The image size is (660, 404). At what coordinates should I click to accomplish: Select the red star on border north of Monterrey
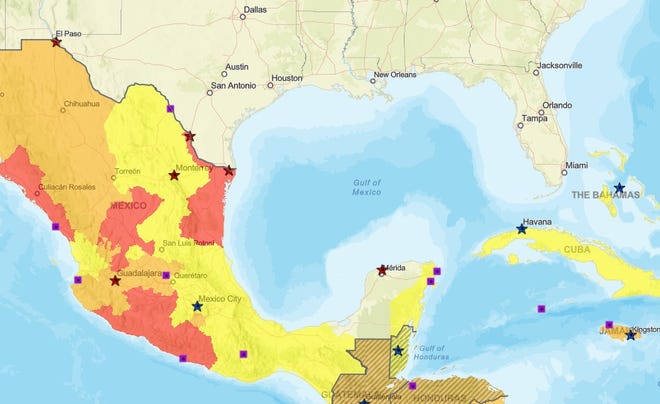click(x=190, y=136)
